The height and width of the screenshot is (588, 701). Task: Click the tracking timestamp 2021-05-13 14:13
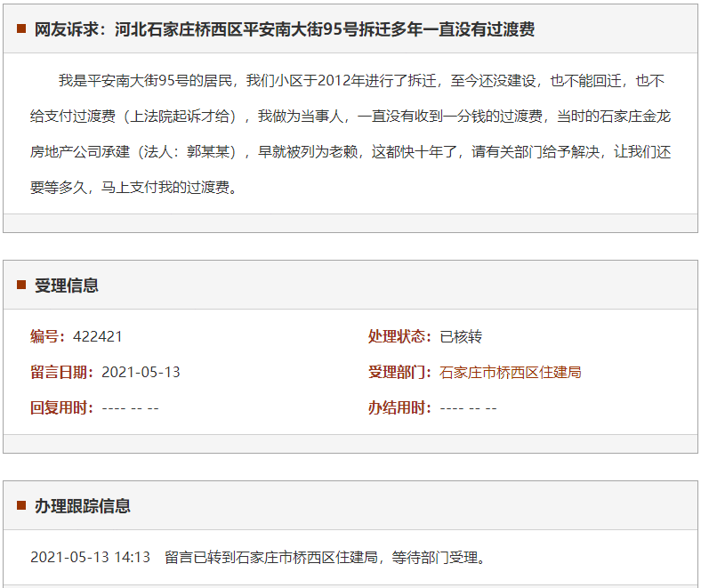[91, 558]
